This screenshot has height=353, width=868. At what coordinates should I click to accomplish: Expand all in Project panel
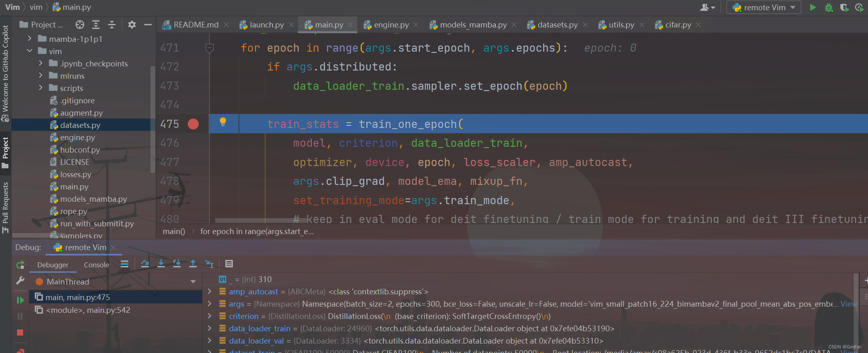pos(96,25)
